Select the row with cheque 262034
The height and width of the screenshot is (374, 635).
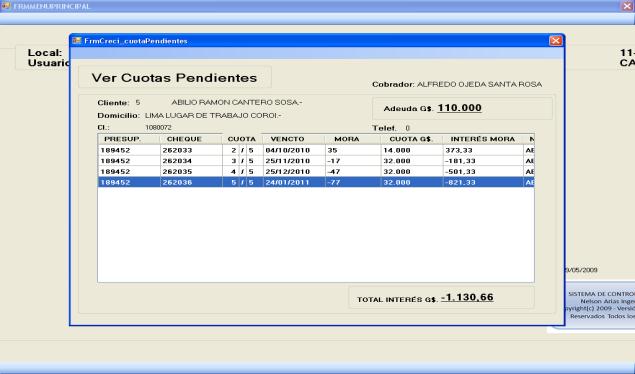(316, 161)
